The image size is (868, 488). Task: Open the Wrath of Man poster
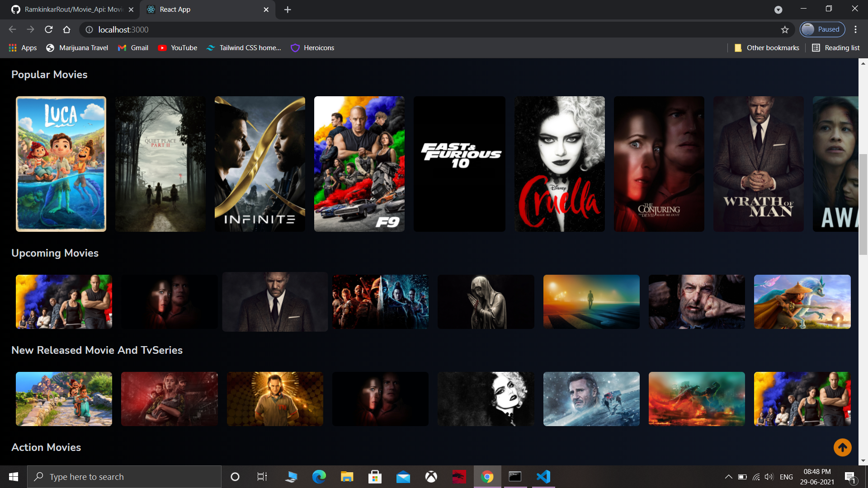(759, 164)
